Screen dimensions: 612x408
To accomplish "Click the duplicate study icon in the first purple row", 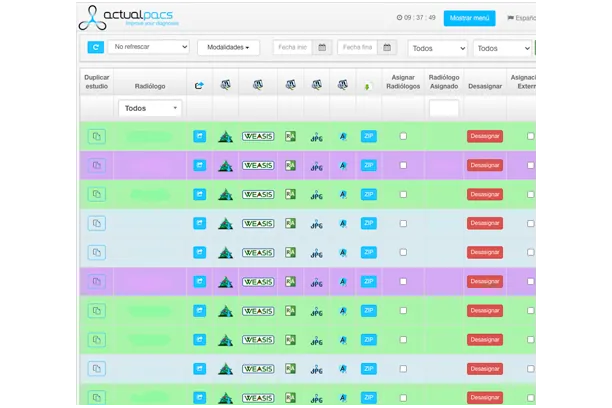I will (96, 166).
